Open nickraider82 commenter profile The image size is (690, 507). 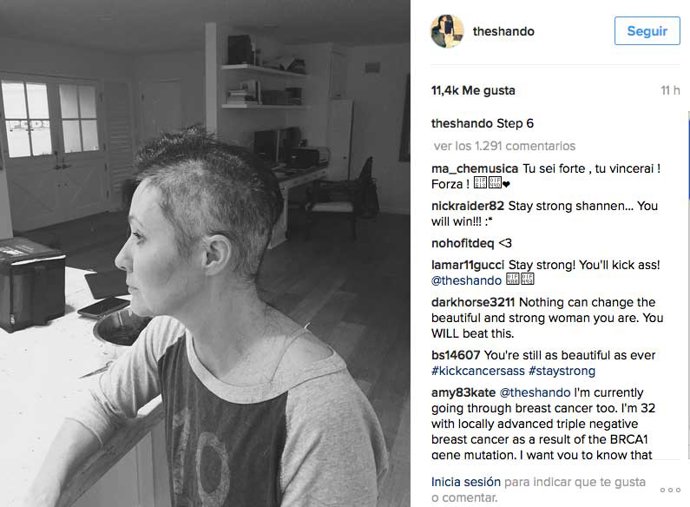click(467, 206)
